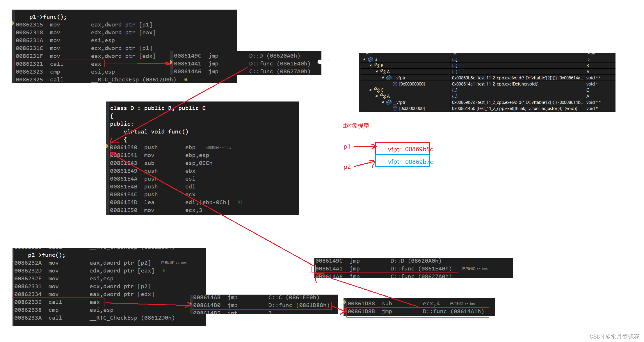Click the __vfptr field icon valued 0x00869b5c

pos(389,78)
